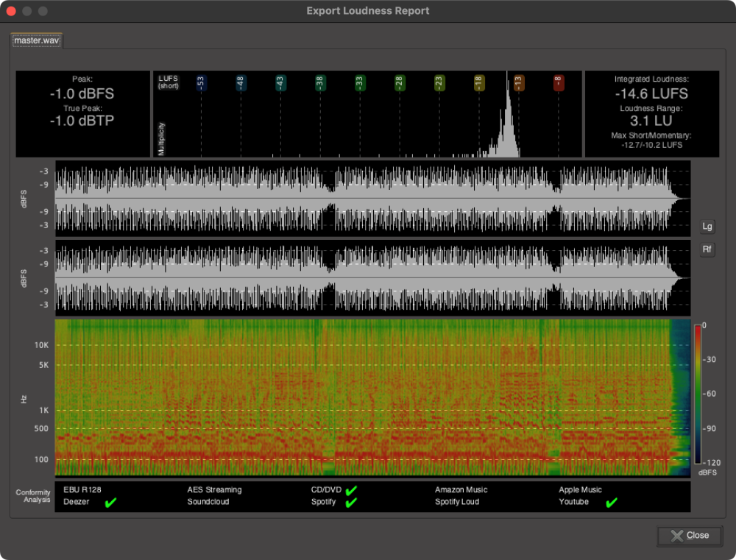
Task: Select the Lg waveform scale button
Action: (707, 227)
